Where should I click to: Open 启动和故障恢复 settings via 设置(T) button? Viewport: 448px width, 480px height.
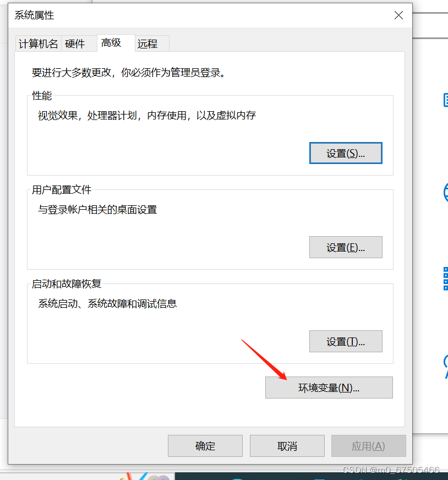coord(346,341)
